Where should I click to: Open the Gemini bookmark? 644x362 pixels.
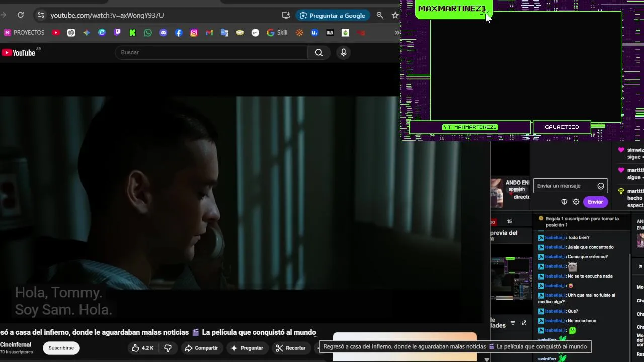point(87,33)
